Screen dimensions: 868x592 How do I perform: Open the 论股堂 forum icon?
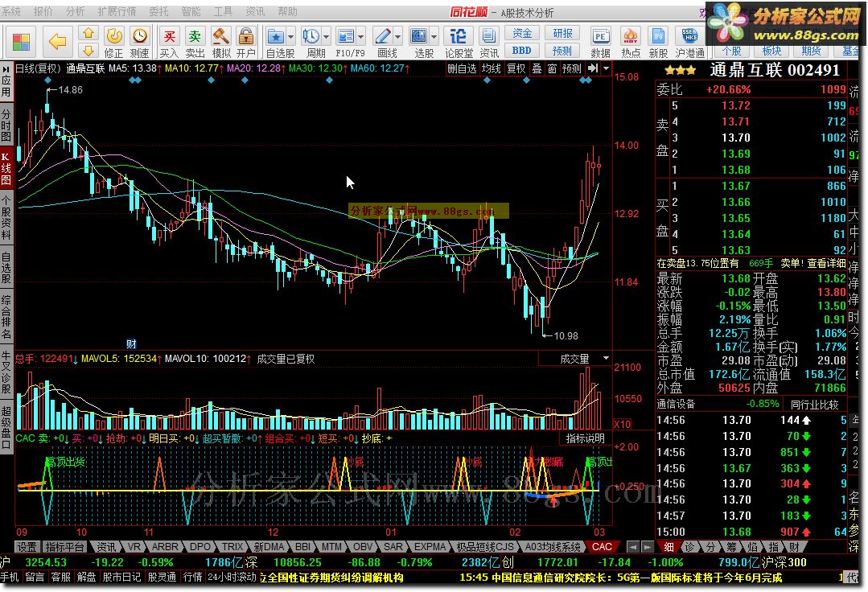point(459,36)
